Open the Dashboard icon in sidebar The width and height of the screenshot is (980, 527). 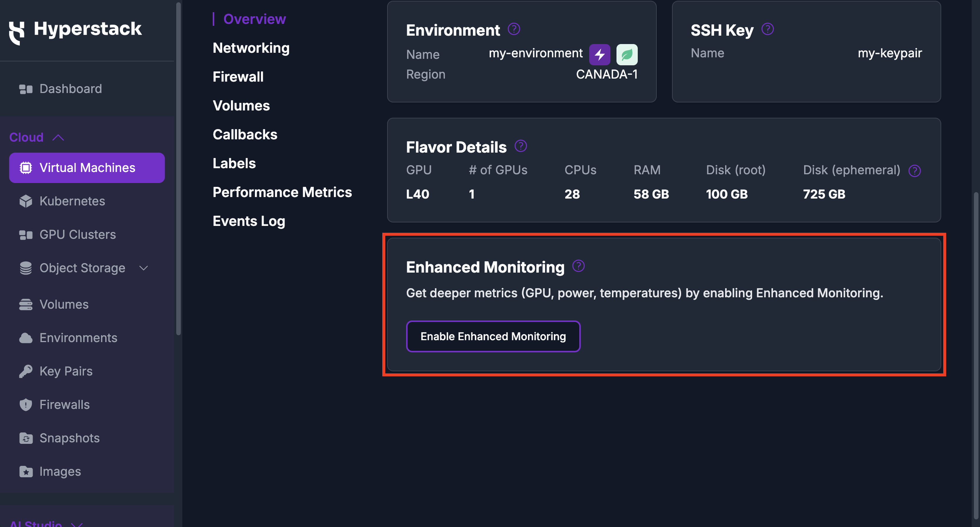(26, 89)
